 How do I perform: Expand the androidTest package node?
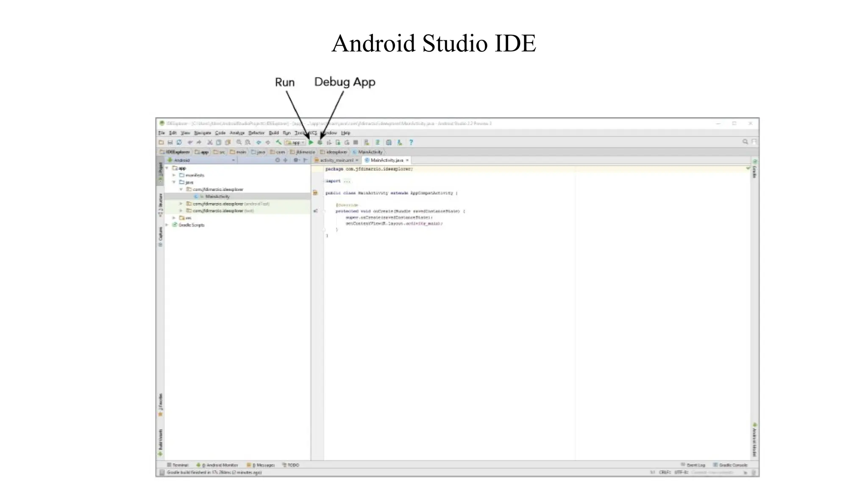coord(181,204)
